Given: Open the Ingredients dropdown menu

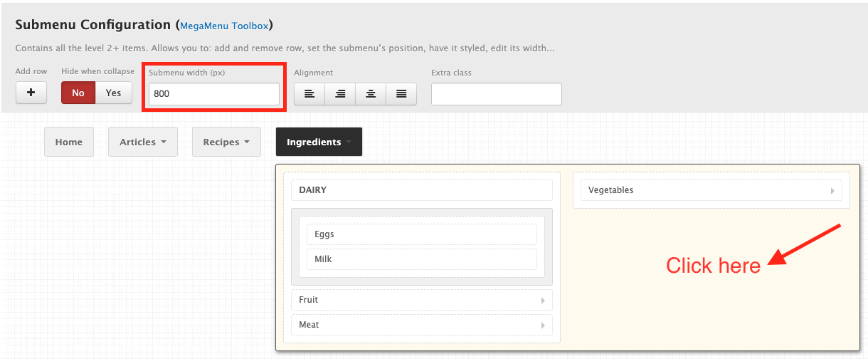Looking at the screenshot, I should (x=319, y=142).
